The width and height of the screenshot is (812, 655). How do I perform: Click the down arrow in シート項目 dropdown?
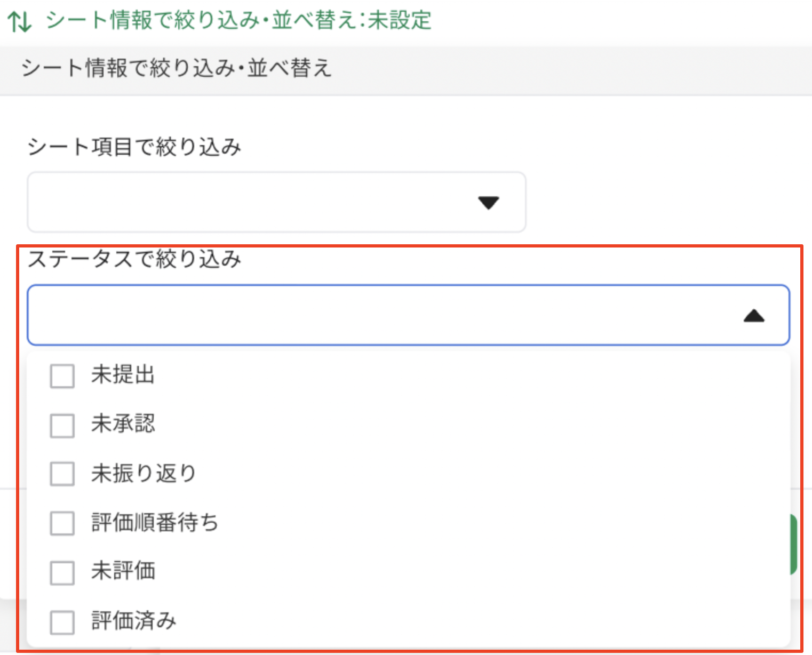(488, 203)
